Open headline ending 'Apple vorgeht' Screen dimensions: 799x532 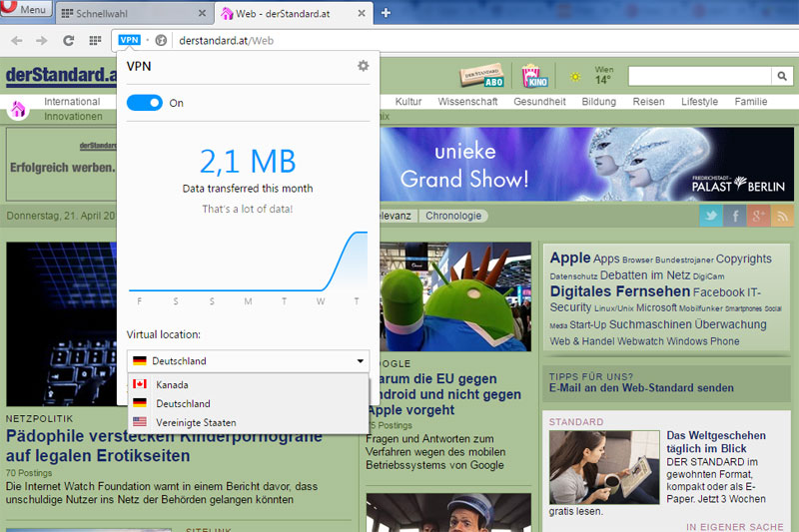443,394
